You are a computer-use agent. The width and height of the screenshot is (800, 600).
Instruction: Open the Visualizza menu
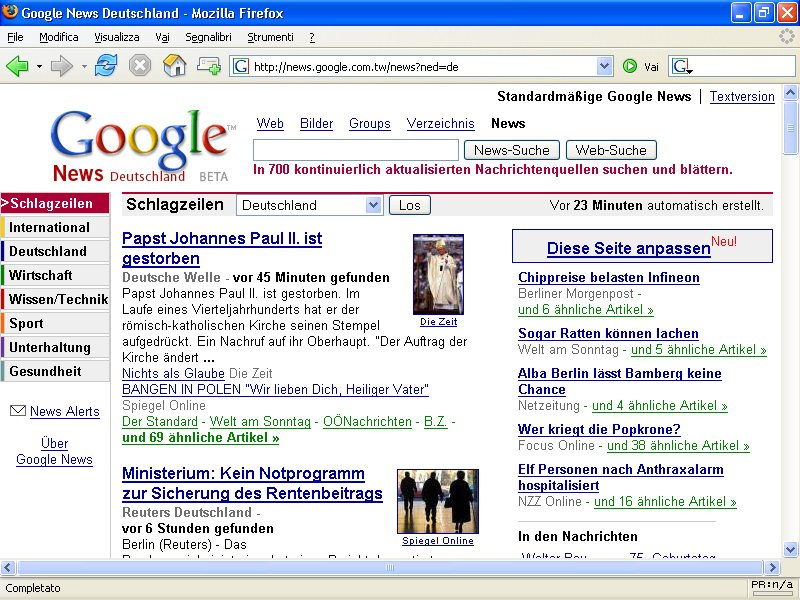pos(117,37)
